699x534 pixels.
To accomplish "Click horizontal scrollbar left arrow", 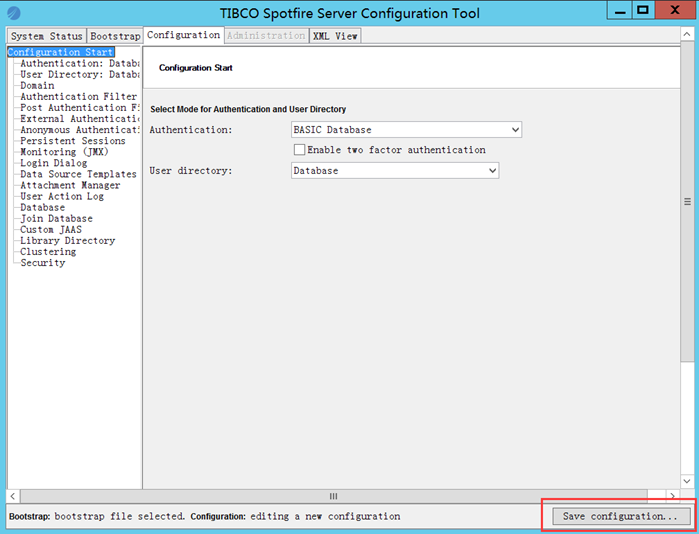I will tap(13, 496).
